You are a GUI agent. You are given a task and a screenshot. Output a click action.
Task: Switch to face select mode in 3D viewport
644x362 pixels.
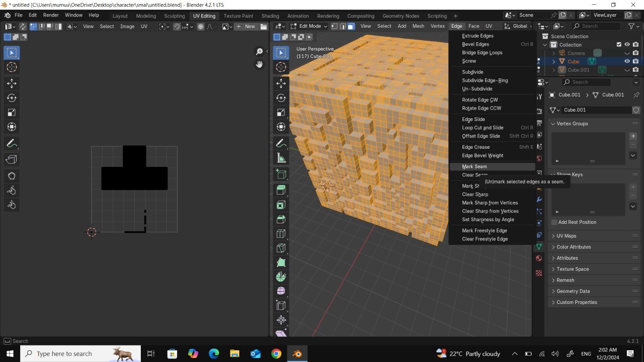click(351, 26)
